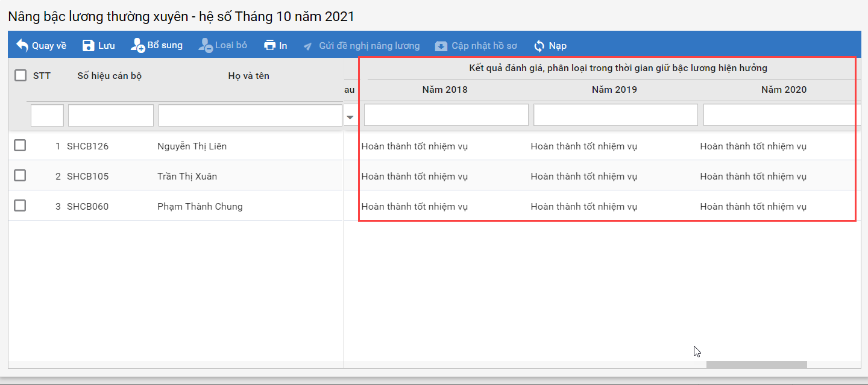
Task: Click the STT filter input box
Action: tap(47, 115)
